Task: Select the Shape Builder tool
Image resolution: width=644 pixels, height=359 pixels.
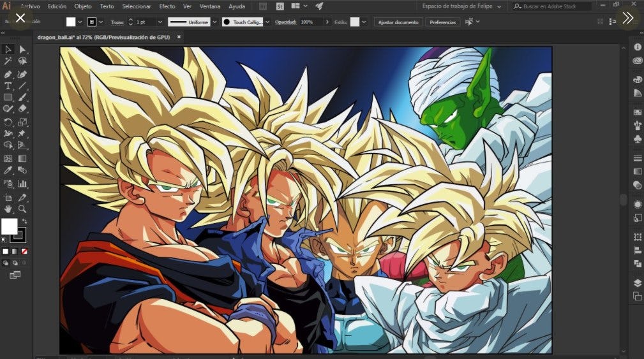Action: point(8,145)
